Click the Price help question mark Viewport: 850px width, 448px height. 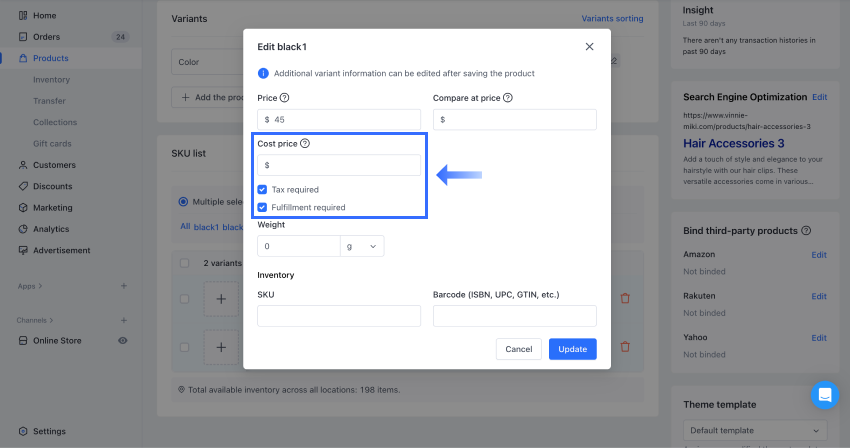285,98
